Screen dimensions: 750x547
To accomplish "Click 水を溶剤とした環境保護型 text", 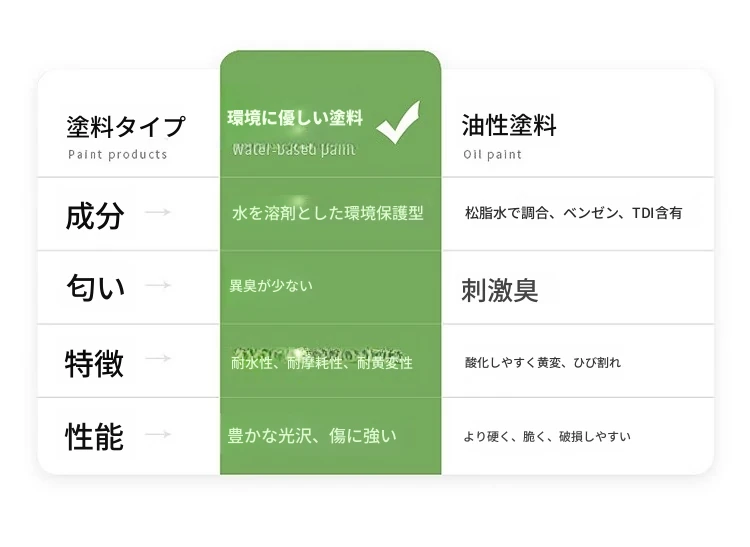I will 328,213.
